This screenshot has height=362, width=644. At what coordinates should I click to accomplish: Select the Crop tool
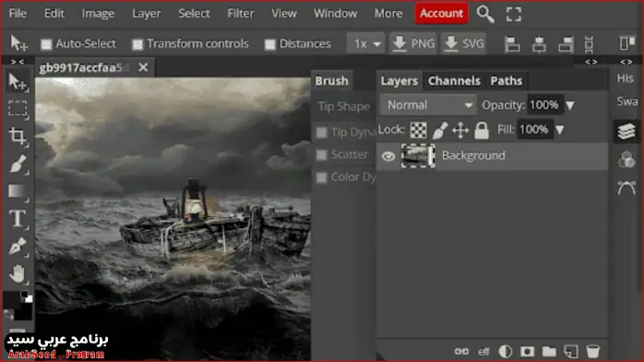pos(18,136)
